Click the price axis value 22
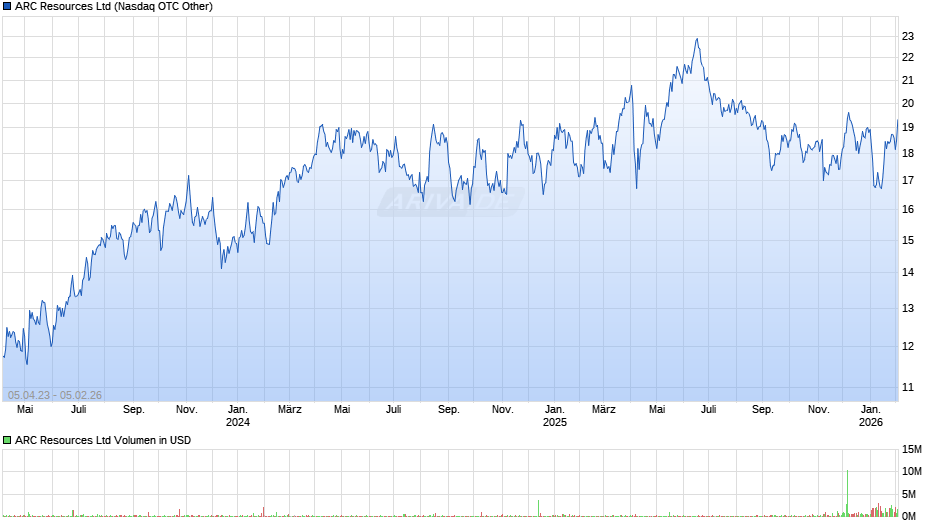Image resolution: width=940 pixels, height=526 pixels. click(908, 57)
